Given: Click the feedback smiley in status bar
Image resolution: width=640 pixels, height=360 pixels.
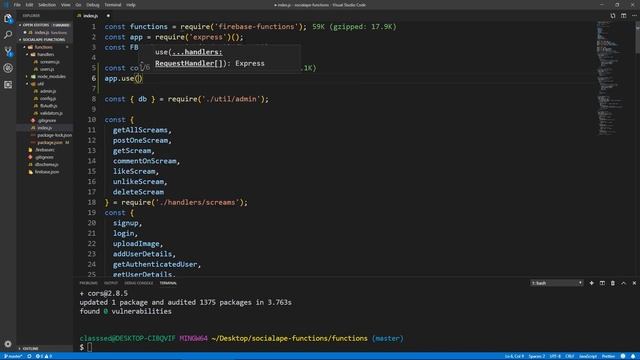Looking at the screenshot, I should click(x=623, y=356).
